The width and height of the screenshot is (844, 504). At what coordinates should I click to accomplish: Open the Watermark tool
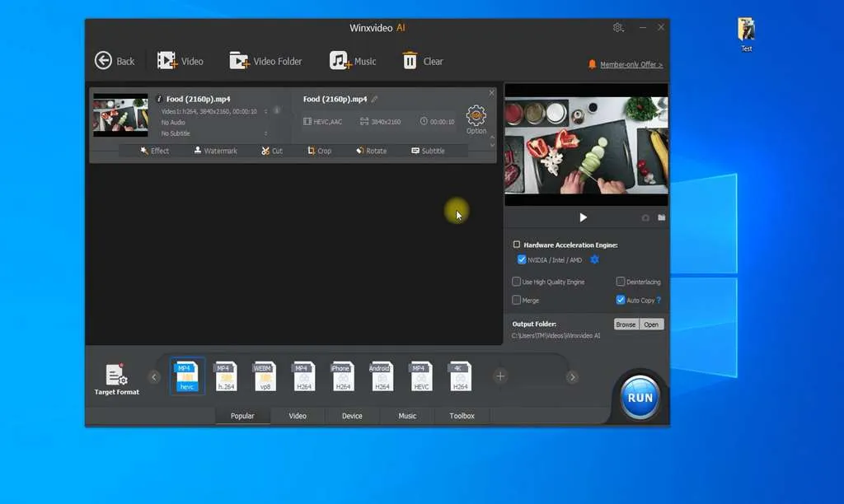215,151
